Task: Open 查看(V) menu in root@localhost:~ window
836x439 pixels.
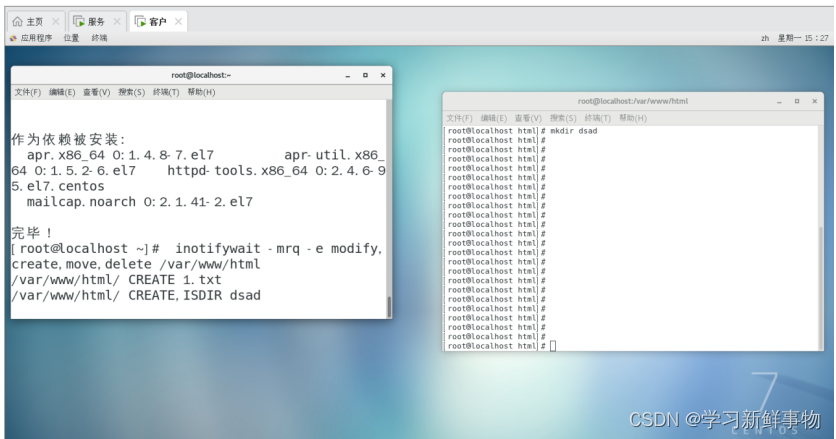Action: pyautogui.click(x=97, y=92)
